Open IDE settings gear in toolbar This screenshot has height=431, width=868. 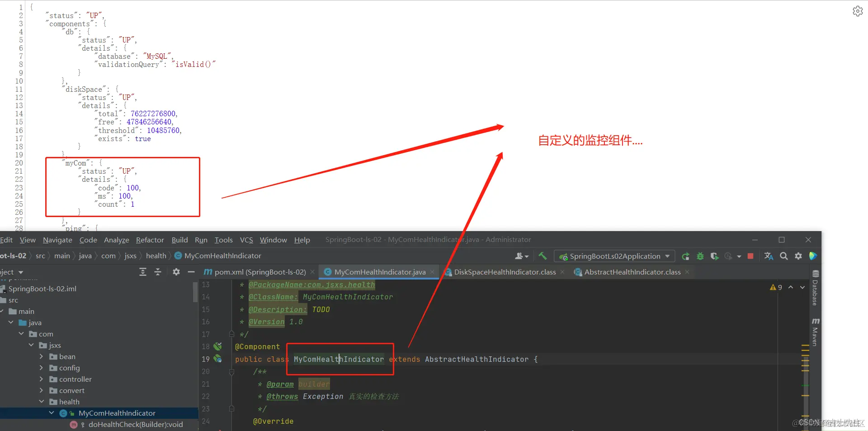tap(798, 256)
